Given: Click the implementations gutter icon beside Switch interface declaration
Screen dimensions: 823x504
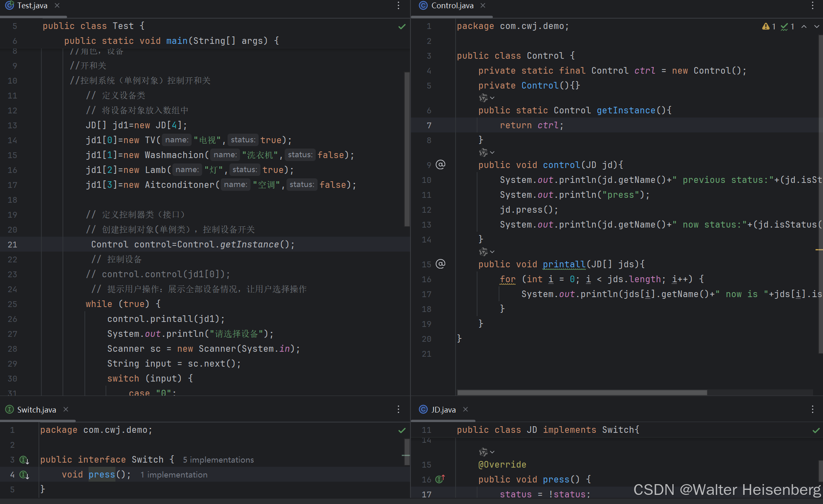Looking at the screenshot, I should (24, 460).
